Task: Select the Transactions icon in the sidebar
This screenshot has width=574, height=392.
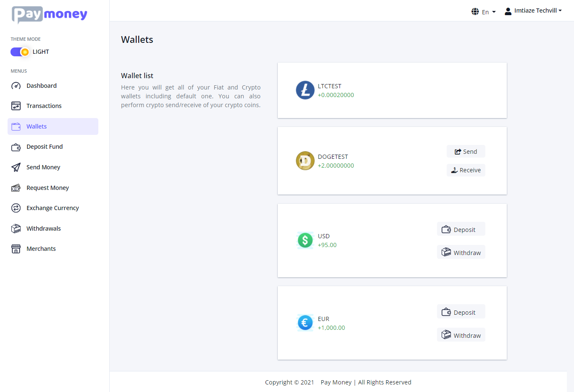Action: coord(16,105)
